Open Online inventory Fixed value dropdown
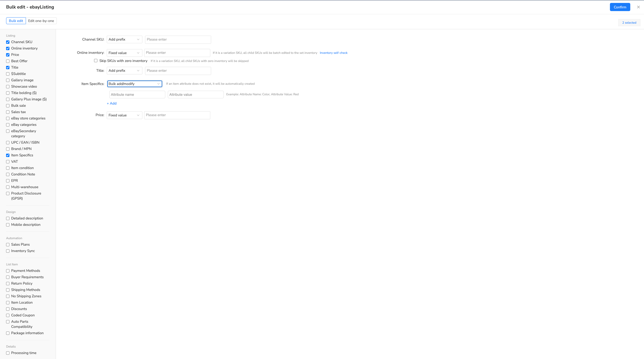 (x=124, y=53)
